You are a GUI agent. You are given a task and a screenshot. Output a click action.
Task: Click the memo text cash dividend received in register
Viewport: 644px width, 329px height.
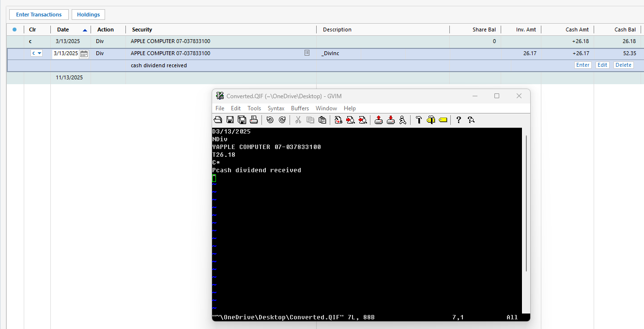(x=159, y=65)
